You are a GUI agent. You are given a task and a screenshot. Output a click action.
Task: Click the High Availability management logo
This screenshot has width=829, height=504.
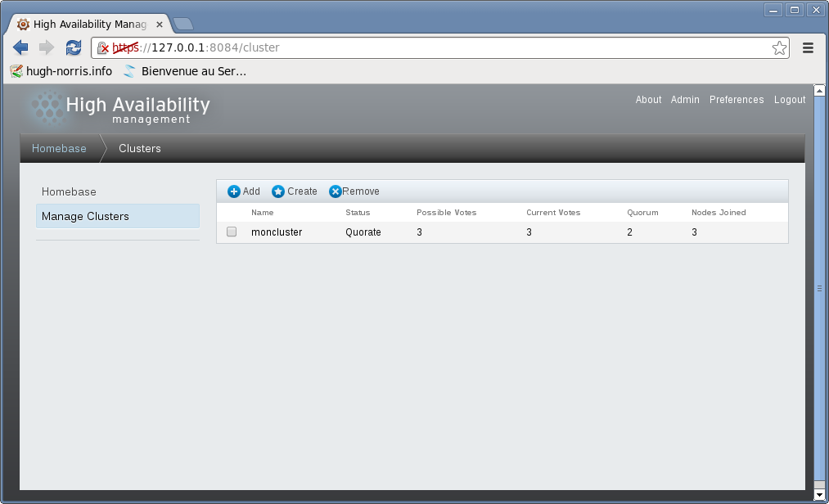119,109
